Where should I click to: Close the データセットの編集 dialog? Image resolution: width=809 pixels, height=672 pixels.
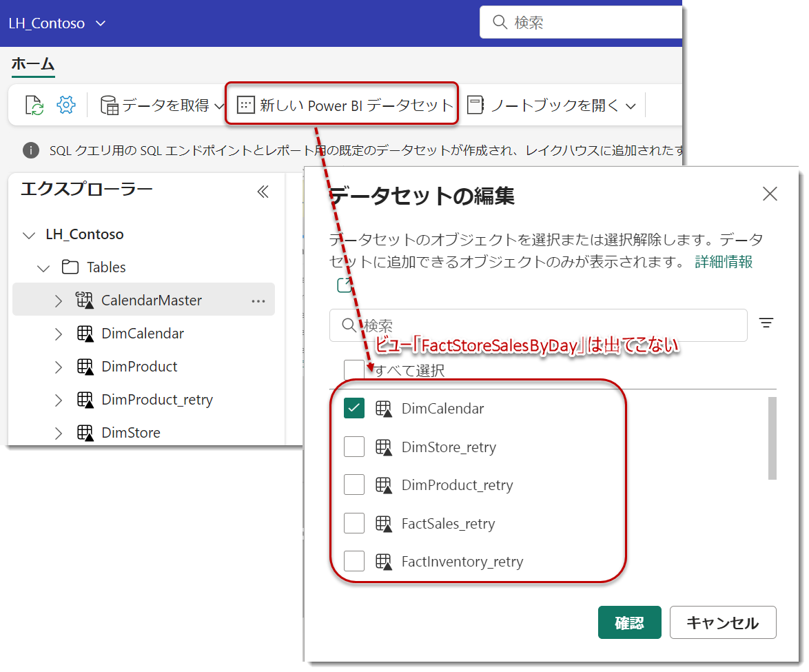point(770,194)
